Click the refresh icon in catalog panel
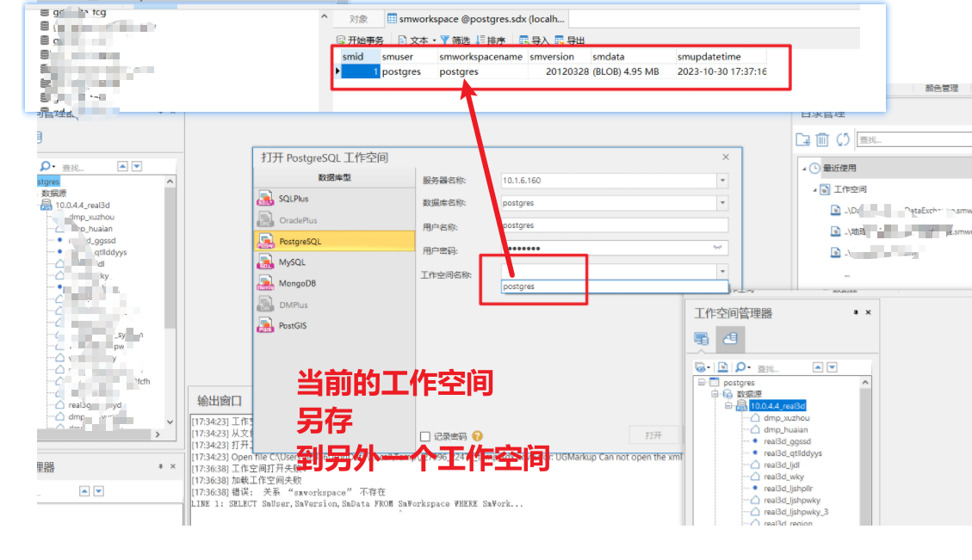The width and height of the screenshot is (972, 560). pyautogui.click(x=843, y=139)
